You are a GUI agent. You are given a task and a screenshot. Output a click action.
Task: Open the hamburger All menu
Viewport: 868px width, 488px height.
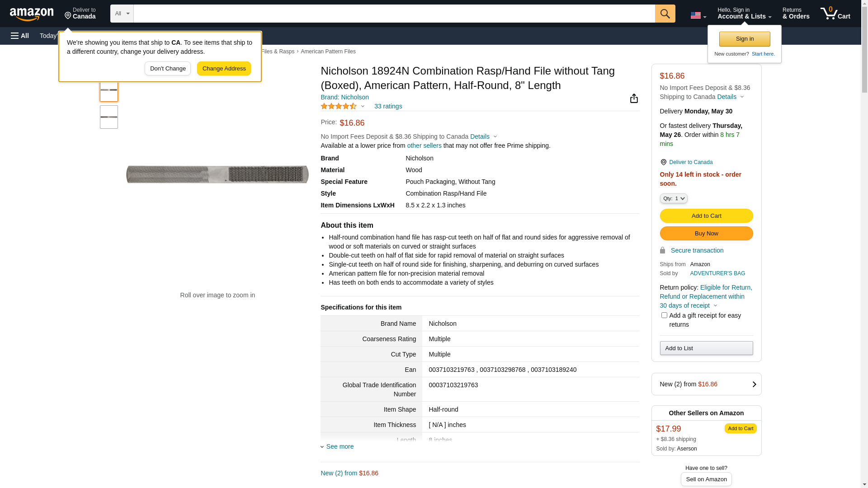click(20, 36)
